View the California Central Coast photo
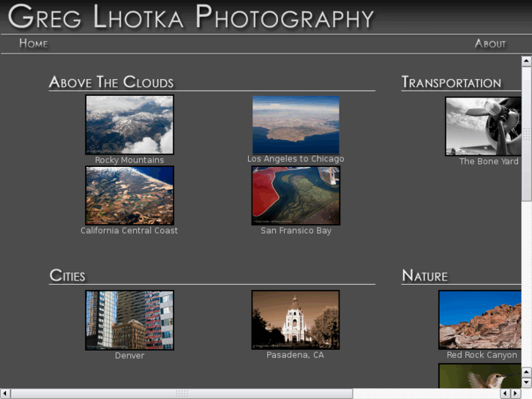Screen dimensions: 532x399 tap(130, 195)
